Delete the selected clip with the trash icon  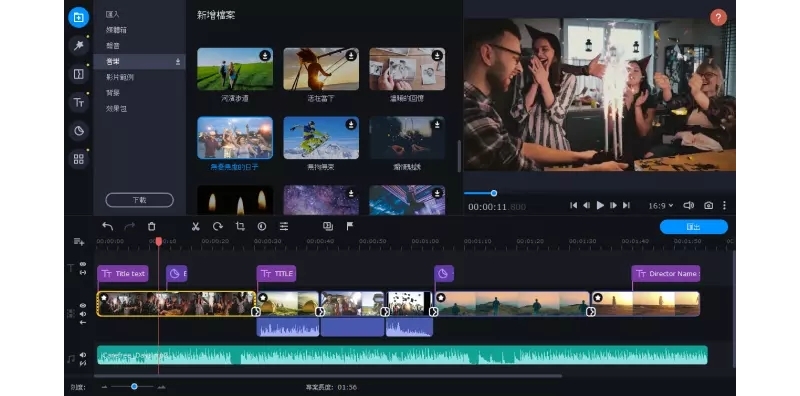coord(152,227)
